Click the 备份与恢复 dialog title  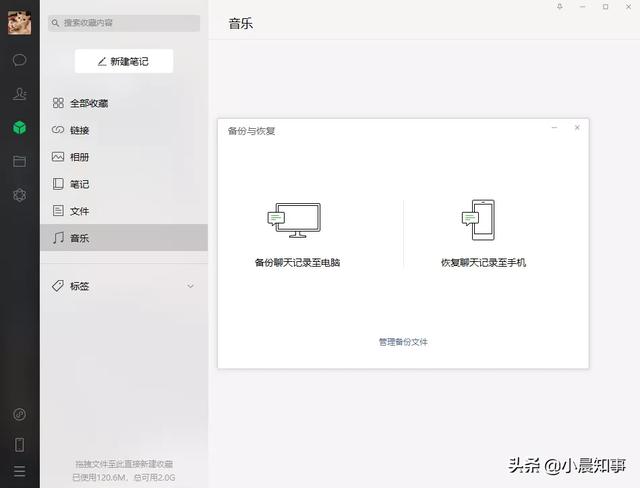[251, 131]
